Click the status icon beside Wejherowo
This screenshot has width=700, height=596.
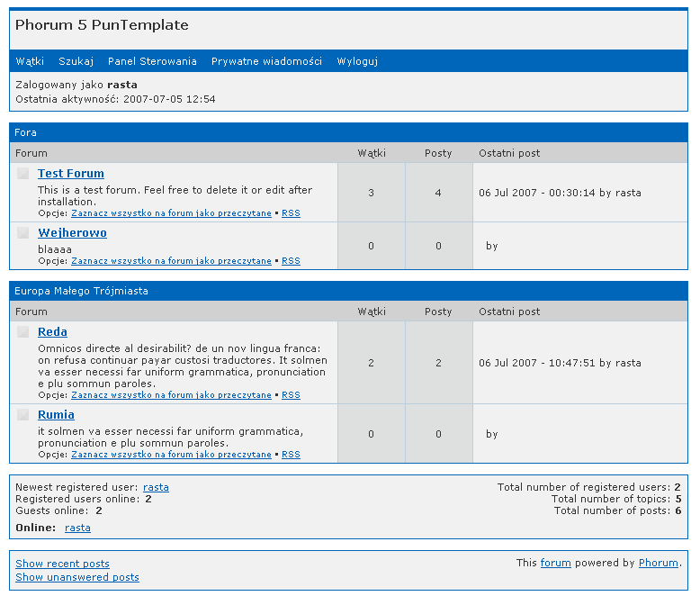[23, 233]
